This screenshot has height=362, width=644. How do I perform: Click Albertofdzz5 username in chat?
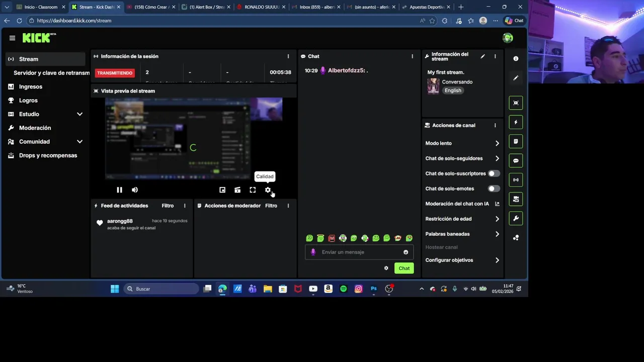(346, 70)
